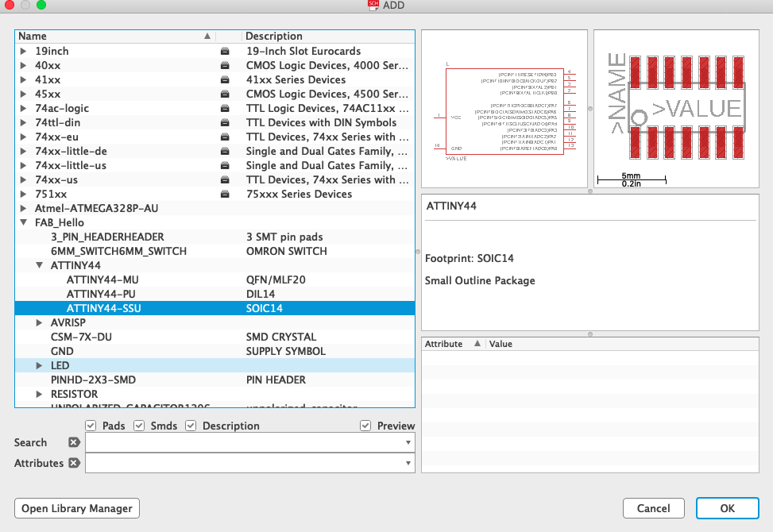The width and height of the screenshot is (773, 532).
Task: Click the library icon beside 19inch
Action: [x=225, y=52]
